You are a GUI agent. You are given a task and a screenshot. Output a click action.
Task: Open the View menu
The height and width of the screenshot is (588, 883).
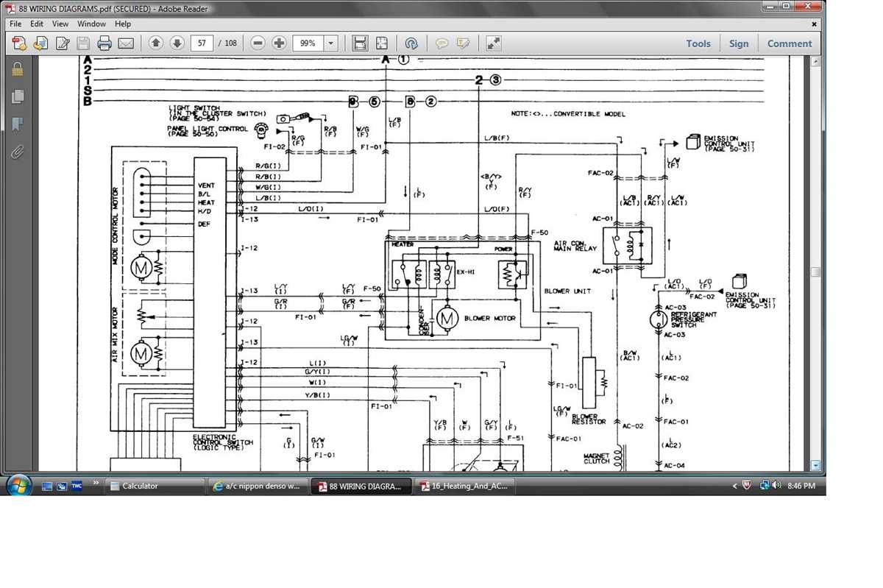(60, 24)
